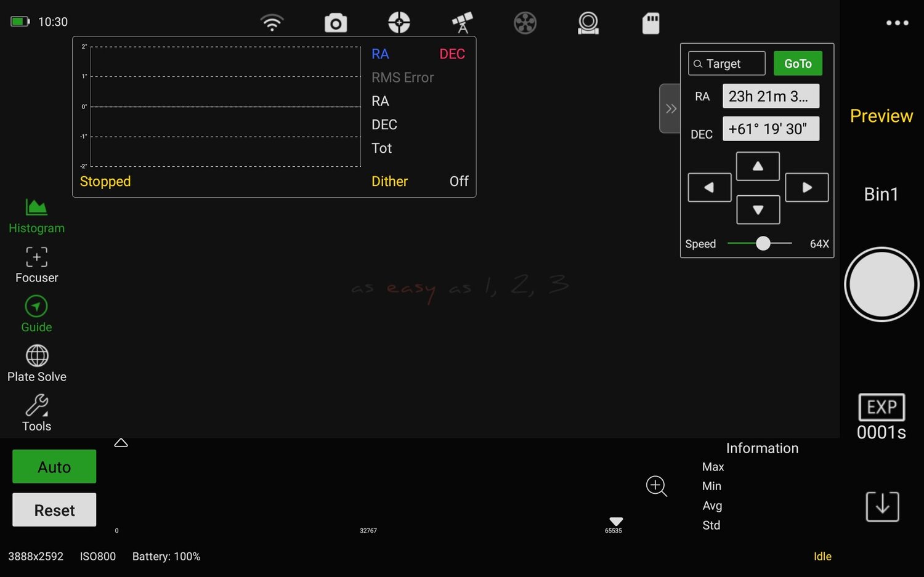Select the Focuser sidebar icon

(x=36, y=265)
